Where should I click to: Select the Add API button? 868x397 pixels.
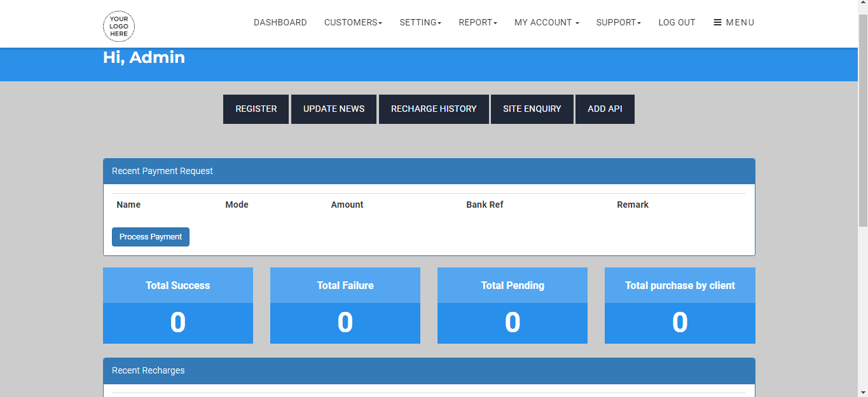tap(605, 109)
